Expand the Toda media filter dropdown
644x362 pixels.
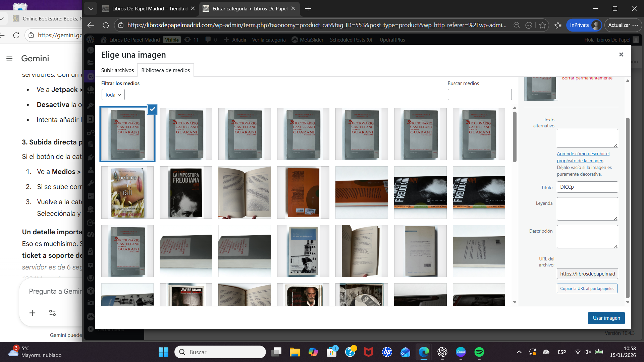113,95
